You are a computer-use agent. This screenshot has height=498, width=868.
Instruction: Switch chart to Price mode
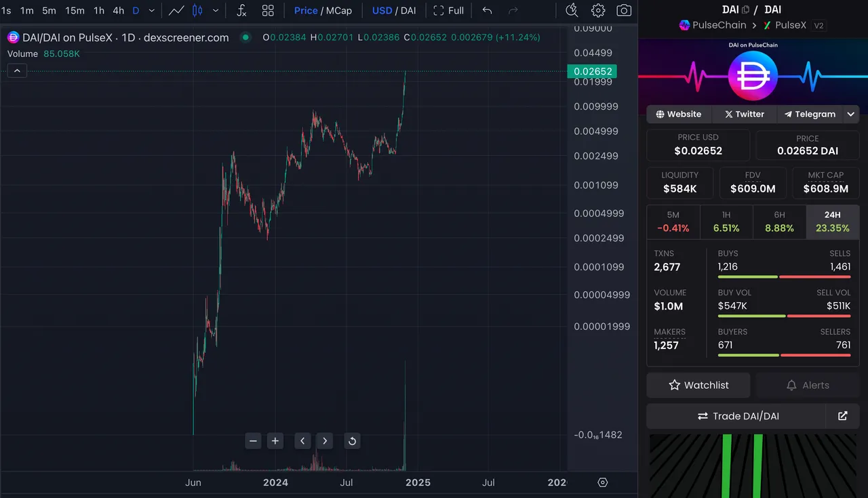click(306, 10)
